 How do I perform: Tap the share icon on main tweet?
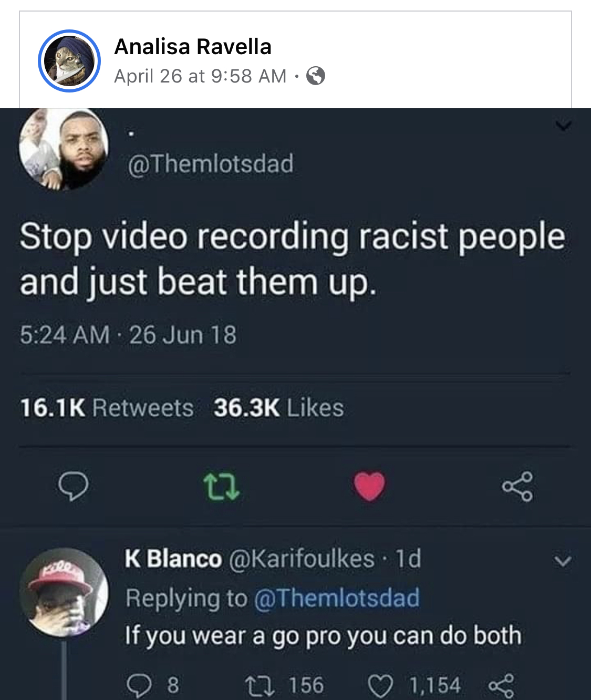(517, 486)
